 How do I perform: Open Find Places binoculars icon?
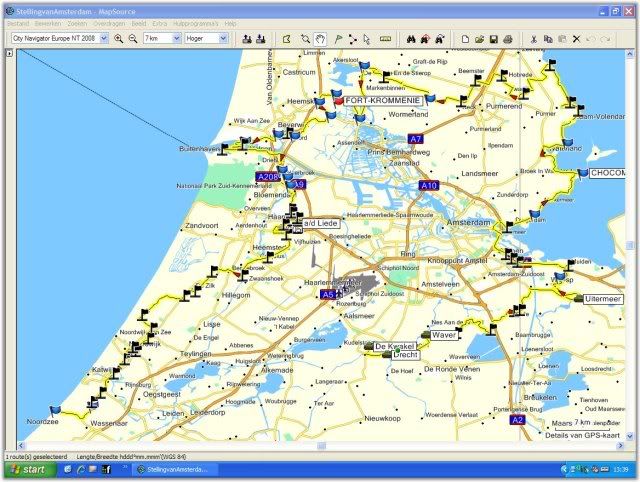click(x=411, y=39)
